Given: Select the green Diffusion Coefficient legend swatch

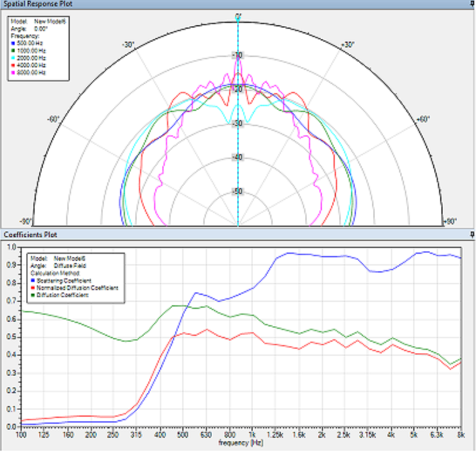Looking at the screenshot, I should point(33,295).
